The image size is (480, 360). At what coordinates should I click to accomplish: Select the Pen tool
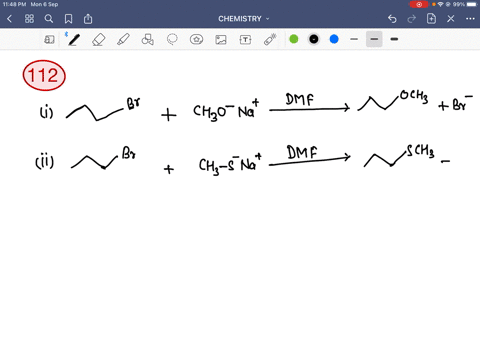click(x=73, y=39)
